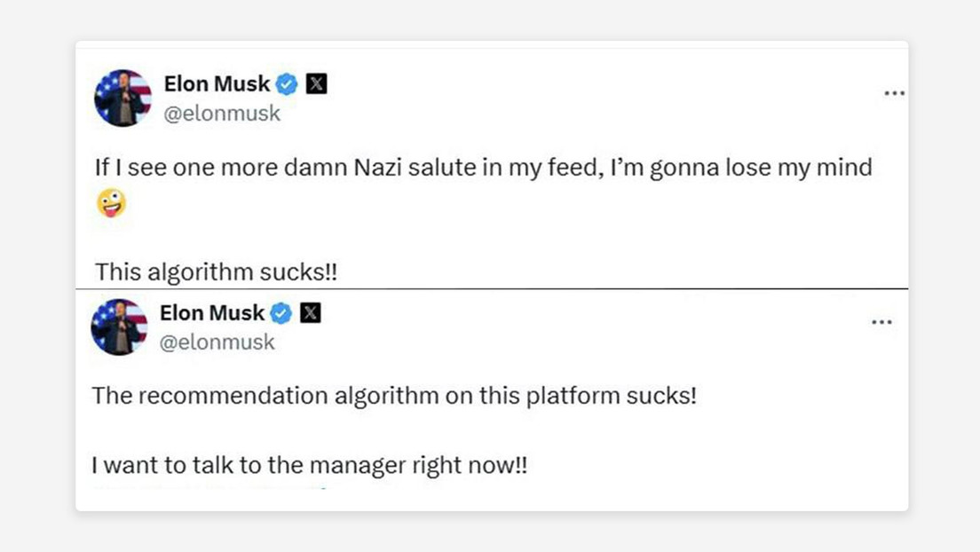
Task: Open Elon Musk's profile picture on the top post
Action: click(122, 98)
